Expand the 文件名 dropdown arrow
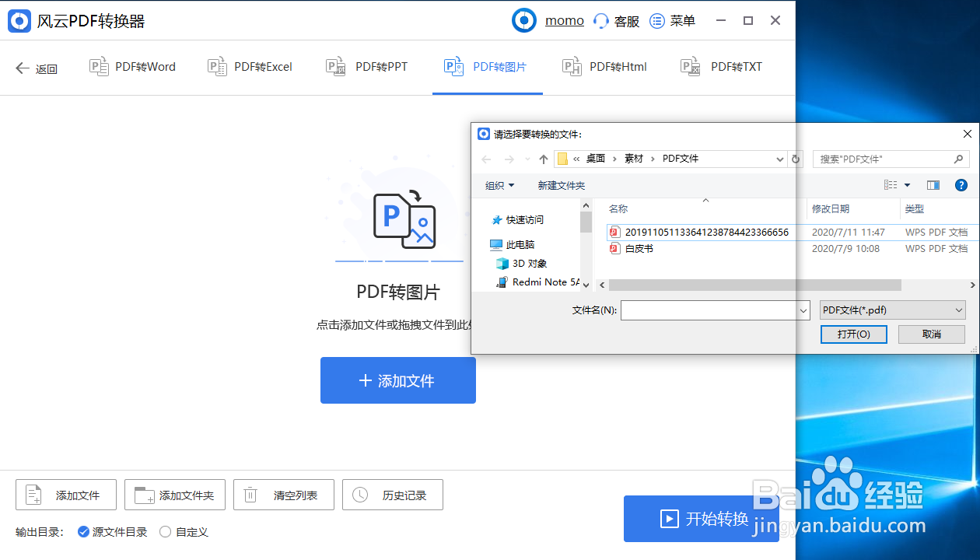980x560 pixels. click(803, 310)
